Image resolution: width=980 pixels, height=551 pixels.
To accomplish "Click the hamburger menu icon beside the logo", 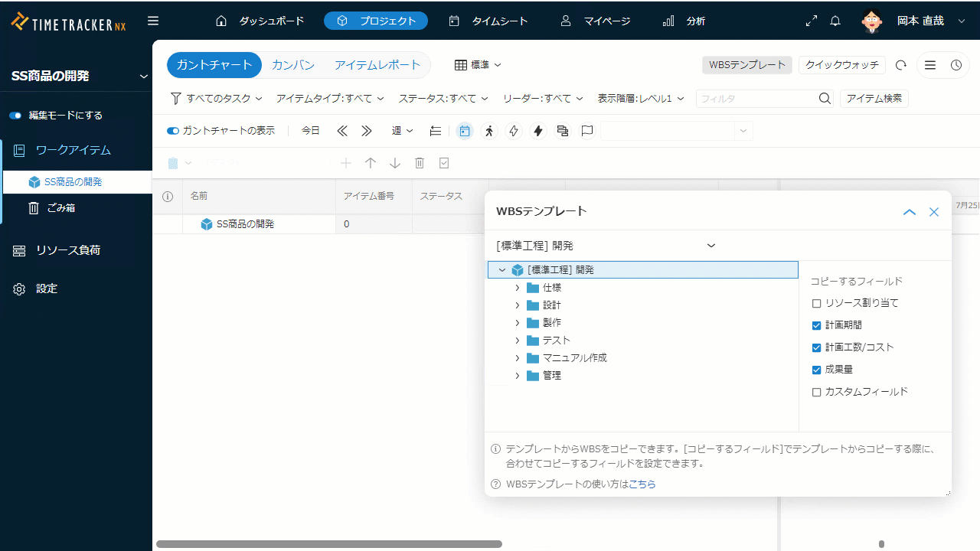I will point(153,21).
